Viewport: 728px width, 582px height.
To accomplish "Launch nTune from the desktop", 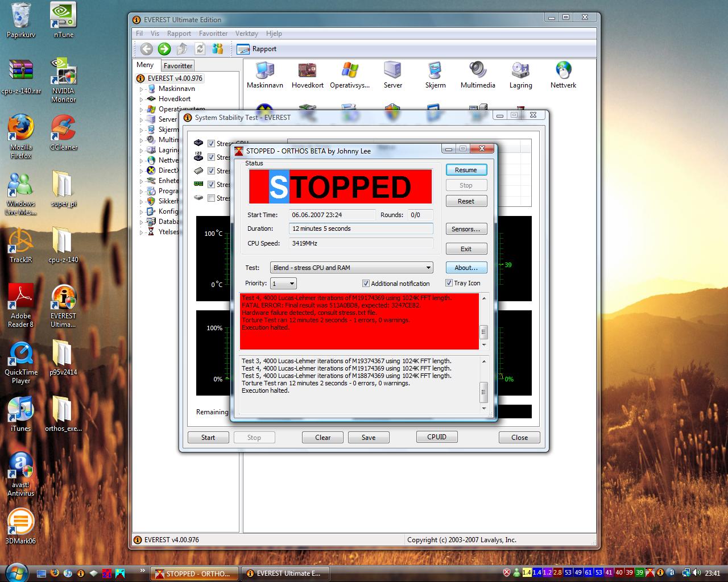I will click(x=64, y=20).
